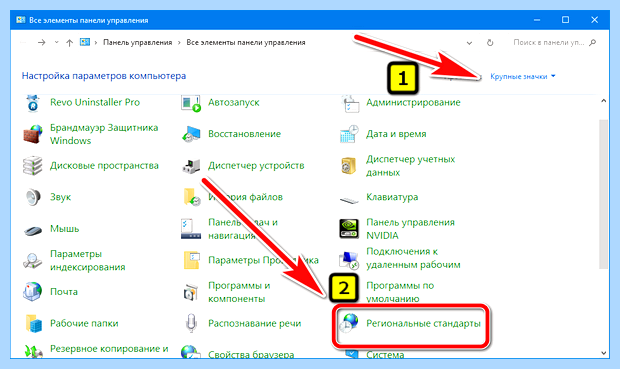Open the Revo Uninstaller Pro link
This screenshot has height=369, width=620.
tap(95, 102)
